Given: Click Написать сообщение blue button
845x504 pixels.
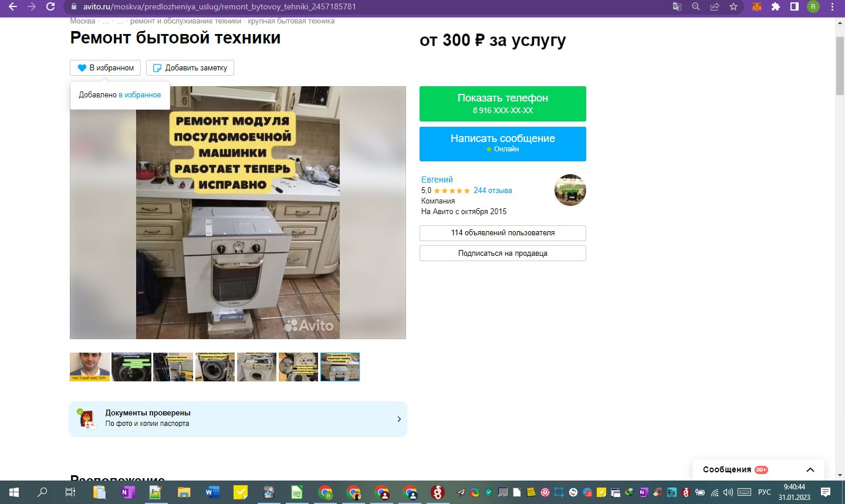Looking at the screenshot, I should [503, 144].
